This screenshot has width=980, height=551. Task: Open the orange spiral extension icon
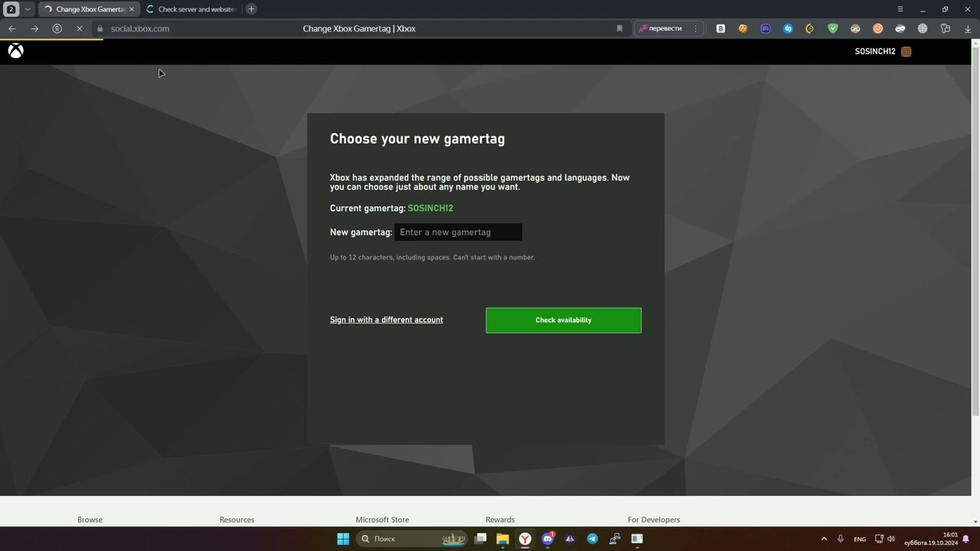click(877, 28)
